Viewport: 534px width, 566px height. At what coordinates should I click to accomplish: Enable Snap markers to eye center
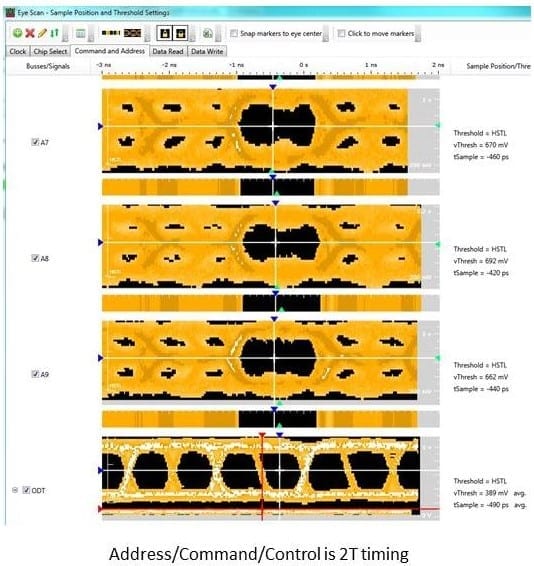click(x=234, y=34)
